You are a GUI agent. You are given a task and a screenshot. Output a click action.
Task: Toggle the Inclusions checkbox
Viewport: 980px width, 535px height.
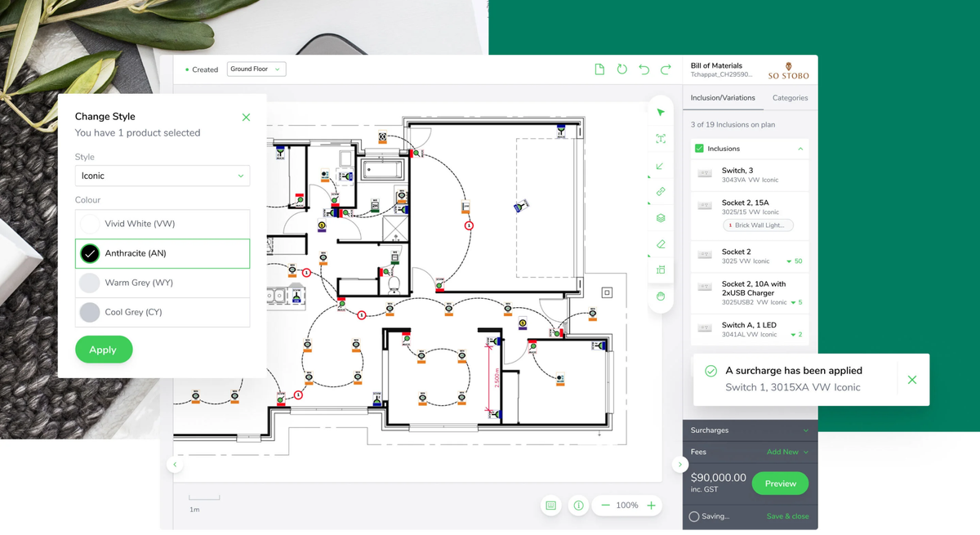(x=699, y=149)
